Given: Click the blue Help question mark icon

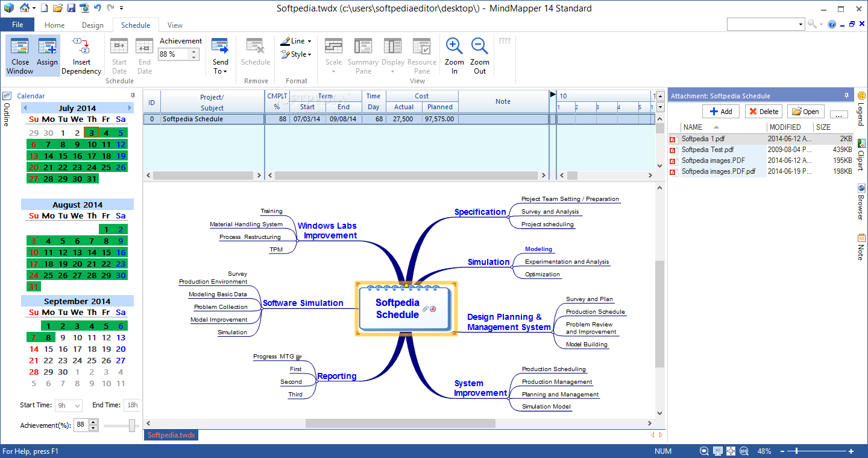Looking at the screenshot, I should [832, 24].
